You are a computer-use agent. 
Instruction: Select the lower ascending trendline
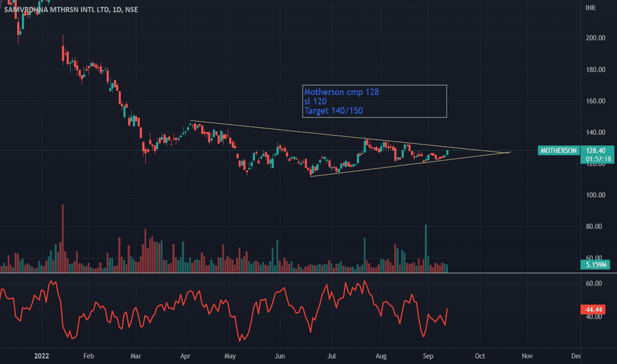click(409, 165)
